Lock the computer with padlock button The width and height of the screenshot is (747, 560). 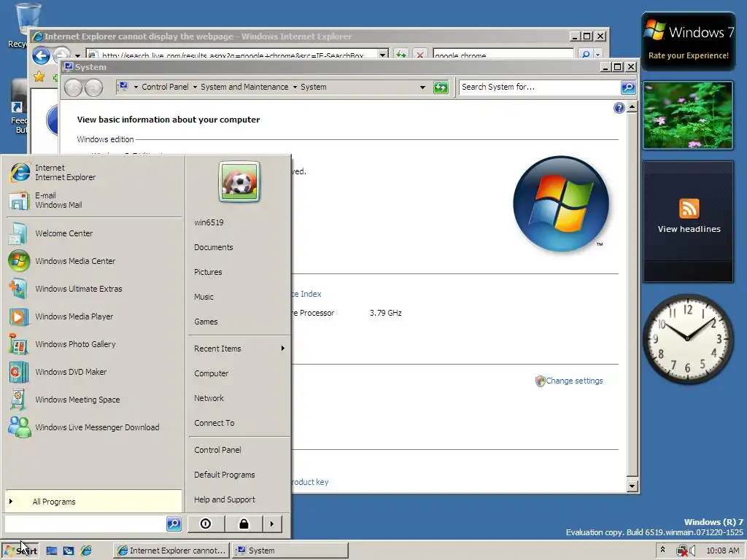click(244, 524)
